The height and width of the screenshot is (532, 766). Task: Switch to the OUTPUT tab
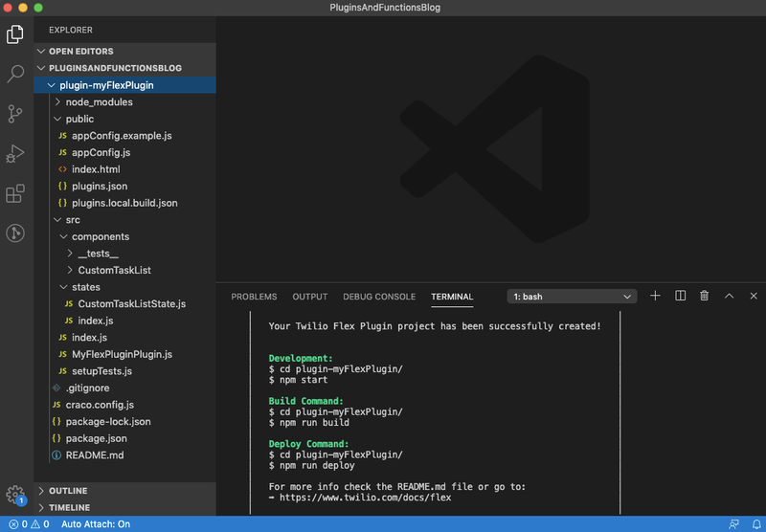[309, 297]
